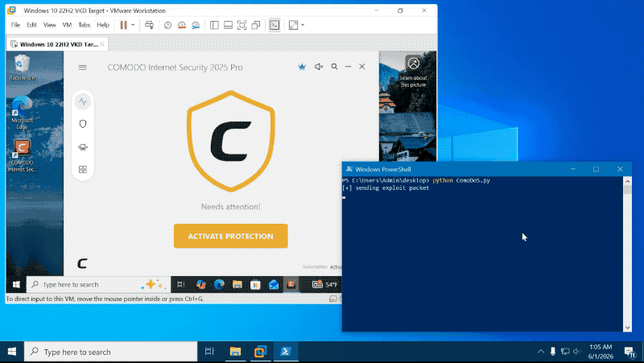Open Microsoft Store in the guest taskbar
Viewport: 644px width, 363px height.
click(x=255, y=285)
